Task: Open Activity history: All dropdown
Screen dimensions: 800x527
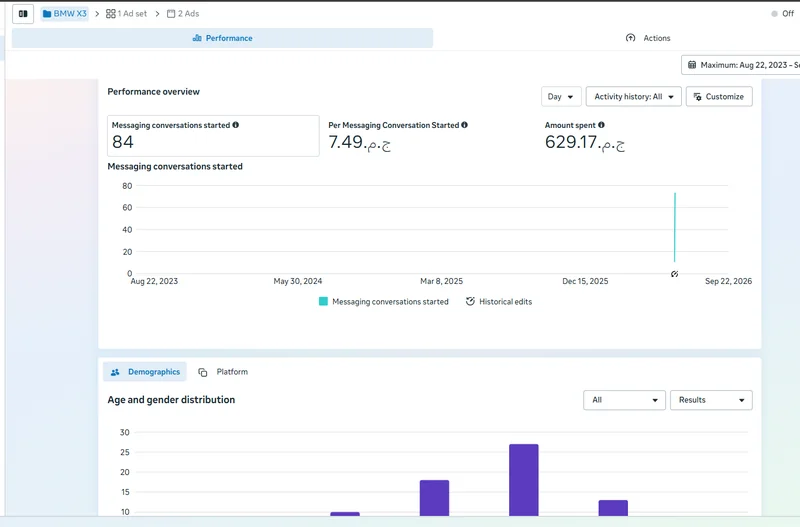Action: tap(634, 96)
